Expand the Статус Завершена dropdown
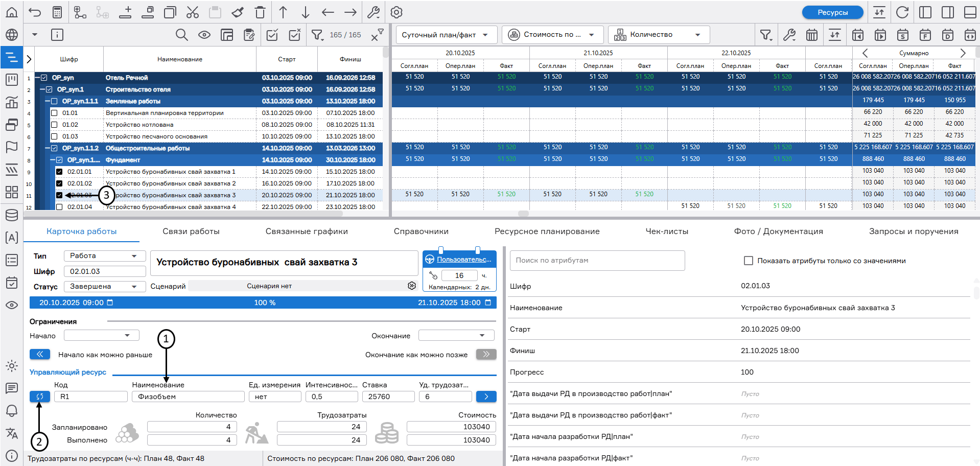Viewport: 980px width, 466px height. pos(104,287)
